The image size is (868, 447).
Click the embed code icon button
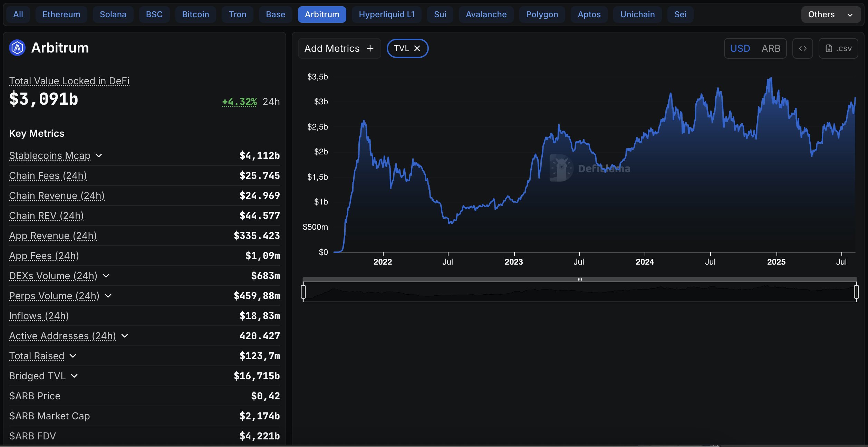tap(802, 48)
